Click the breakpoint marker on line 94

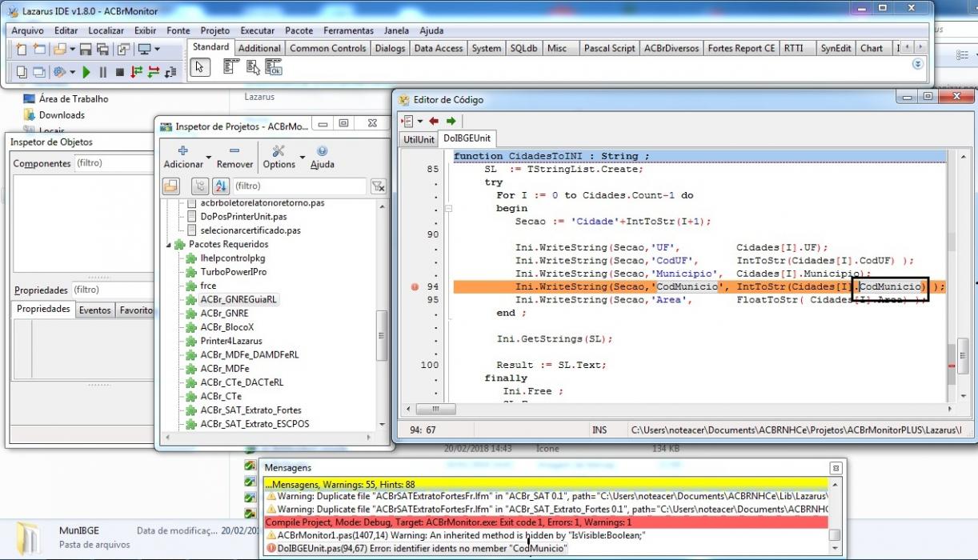point(415,286)
